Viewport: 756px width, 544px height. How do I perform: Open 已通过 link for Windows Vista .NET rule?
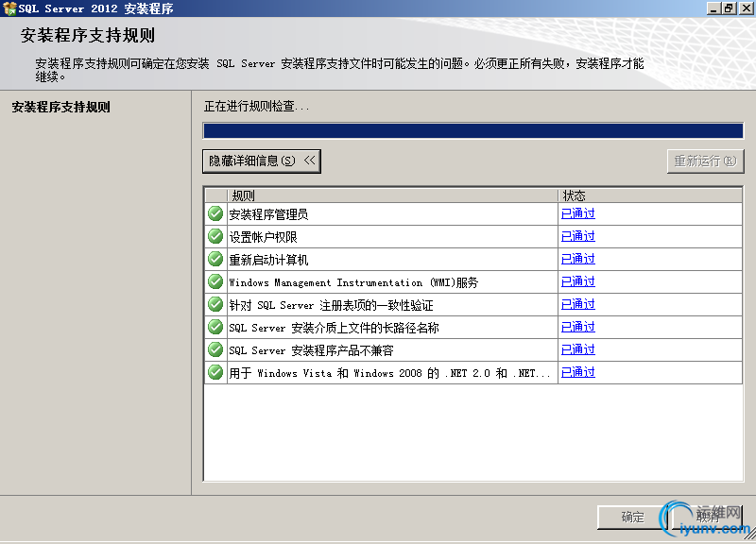[x=578, y=372]
